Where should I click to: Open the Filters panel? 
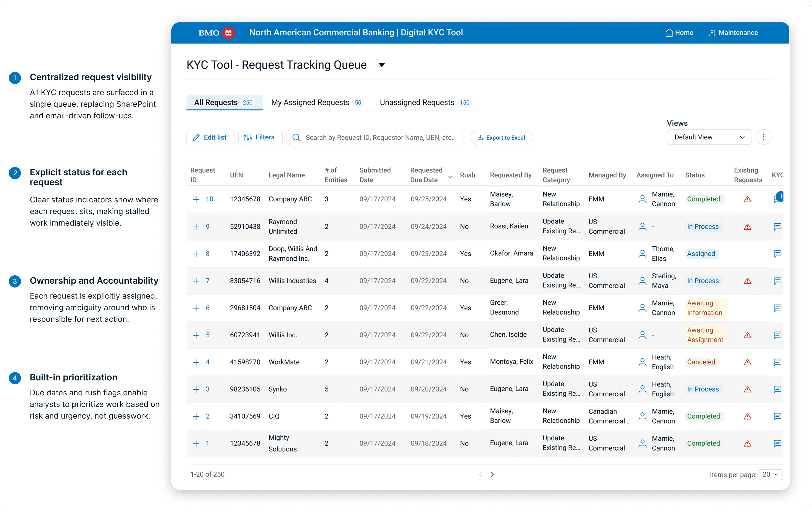260,137
